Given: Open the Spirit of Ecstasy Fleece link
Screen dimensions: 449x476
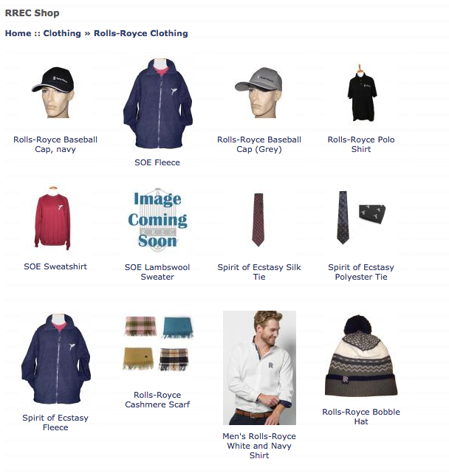Looking at the screenshot, I should point(55,423).
